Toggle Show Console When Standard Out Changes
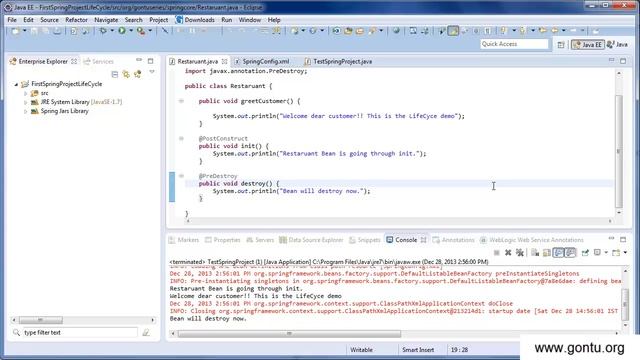 (x=558, y=253)
